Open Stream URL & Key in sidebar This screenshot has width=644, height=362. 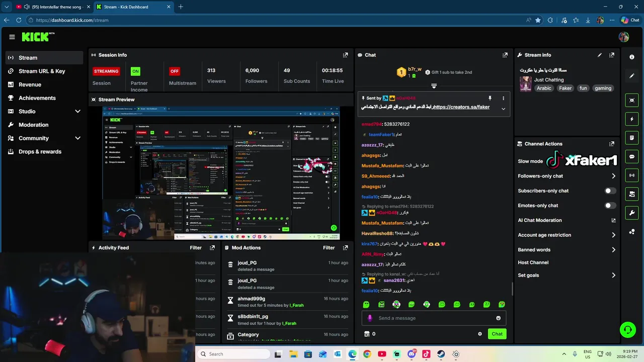44,71
